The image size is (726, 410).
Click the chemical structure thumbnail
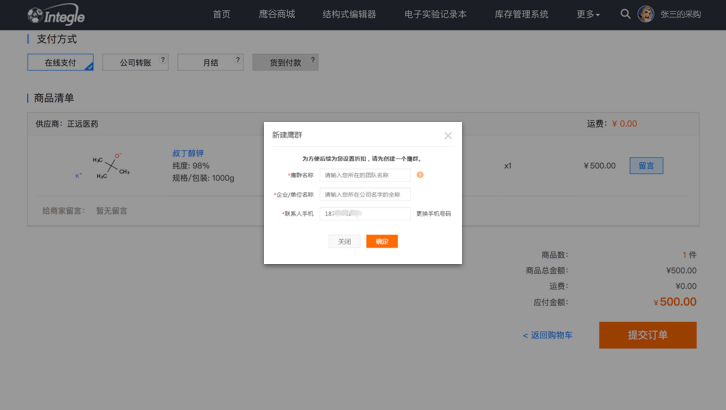(x=109, y=166)
